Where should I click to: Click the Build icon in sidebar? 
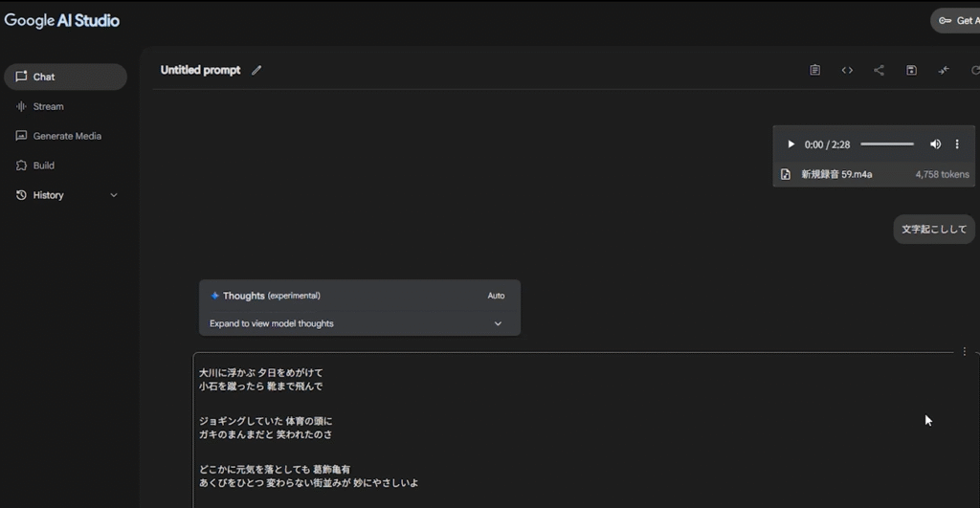[21, 165]
